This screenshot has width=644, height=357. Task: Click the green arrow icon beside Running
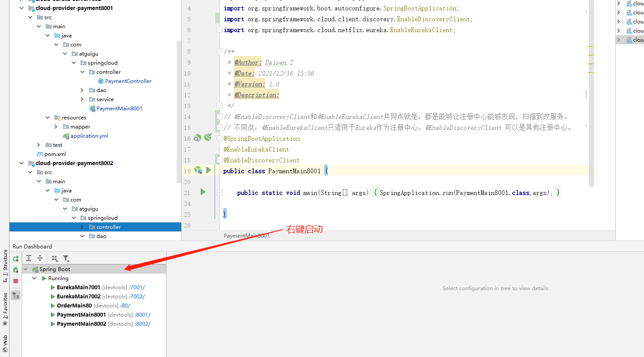coord(44,278)
